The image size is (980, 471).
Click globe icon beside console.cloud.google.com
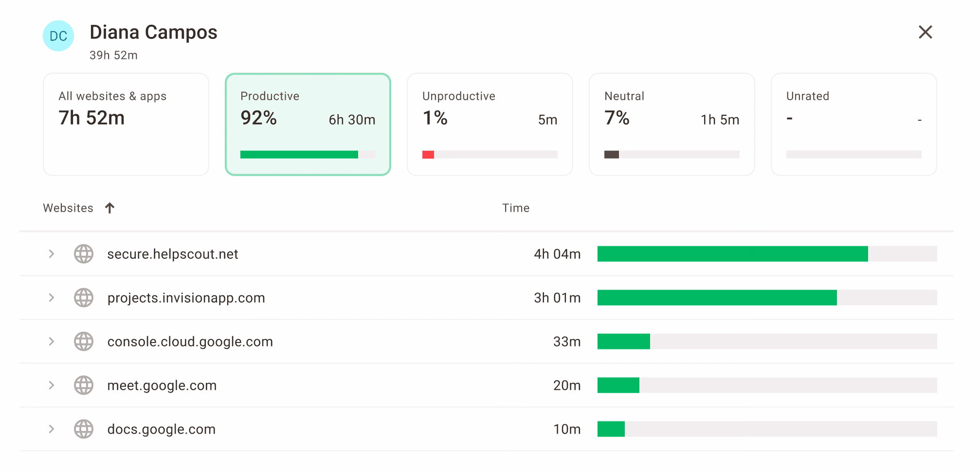84,342
